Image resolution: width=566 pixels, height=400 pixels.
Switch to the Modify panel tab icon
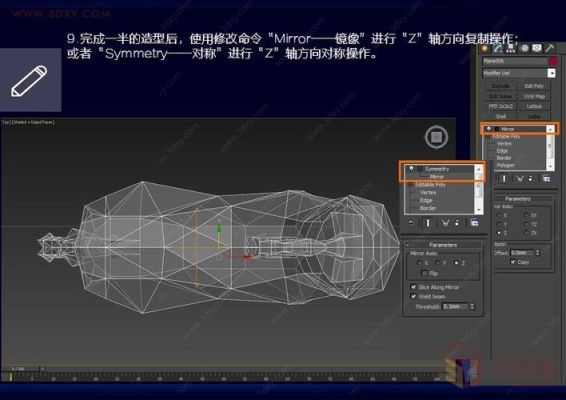pos(498,48)
